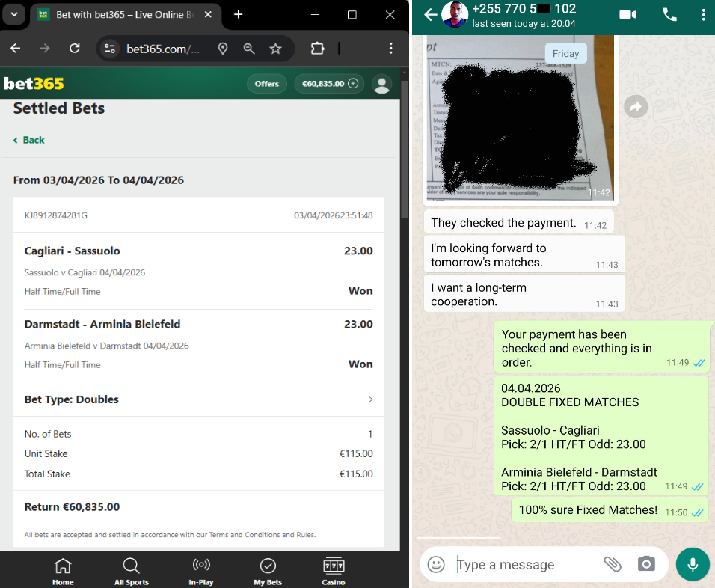The image size is (715, 588).
Task: Open the tab search dropdown arrow
Action: [13, 15]
